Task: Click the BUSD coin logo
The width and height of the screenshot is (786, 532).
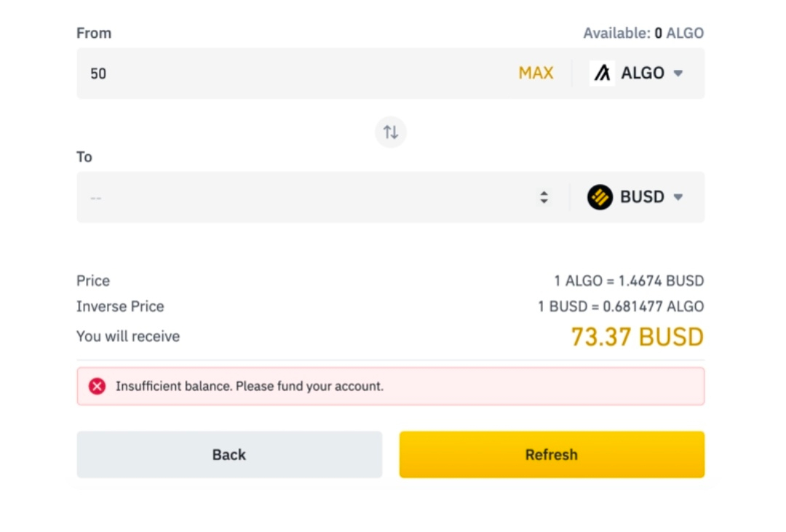Action: point(600,197)
